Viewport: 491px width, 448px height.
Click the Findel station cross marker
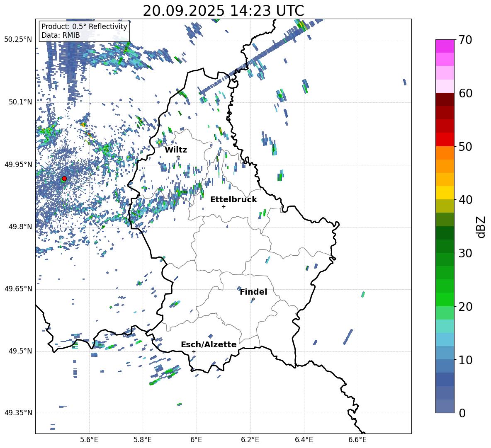coord(253,299)
